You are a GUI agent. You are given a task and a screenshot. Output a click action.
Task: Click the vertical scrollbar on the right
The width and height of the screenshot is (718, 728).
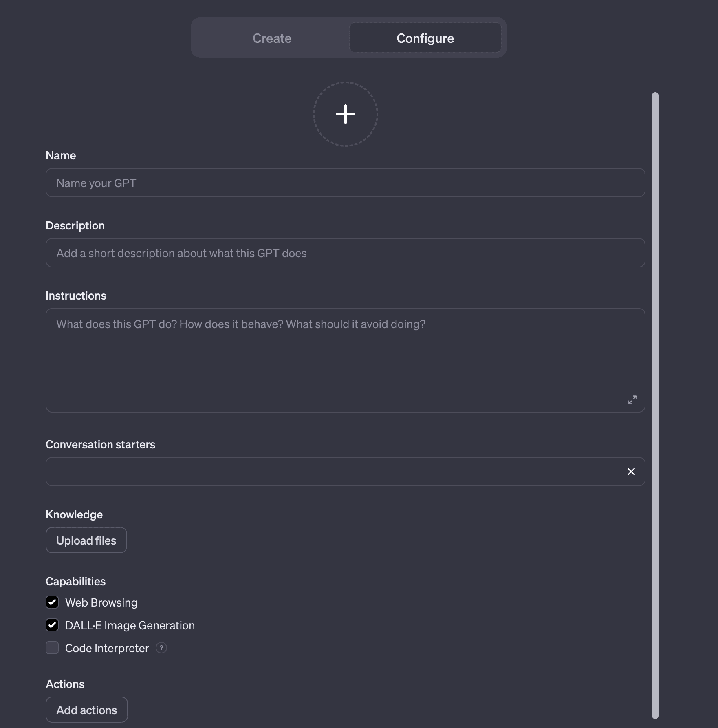click(x=655, y=405)
